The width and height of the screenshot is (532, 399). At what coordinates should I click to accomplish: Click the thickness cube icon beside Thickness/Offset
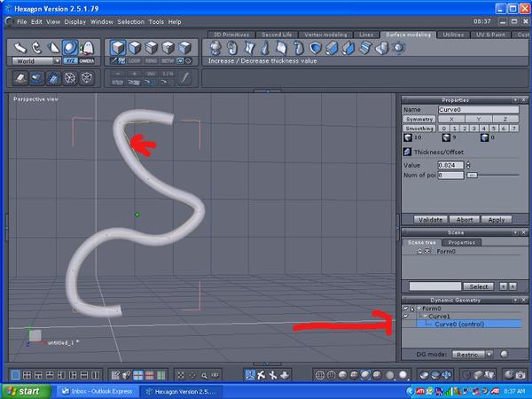point(407,152)
